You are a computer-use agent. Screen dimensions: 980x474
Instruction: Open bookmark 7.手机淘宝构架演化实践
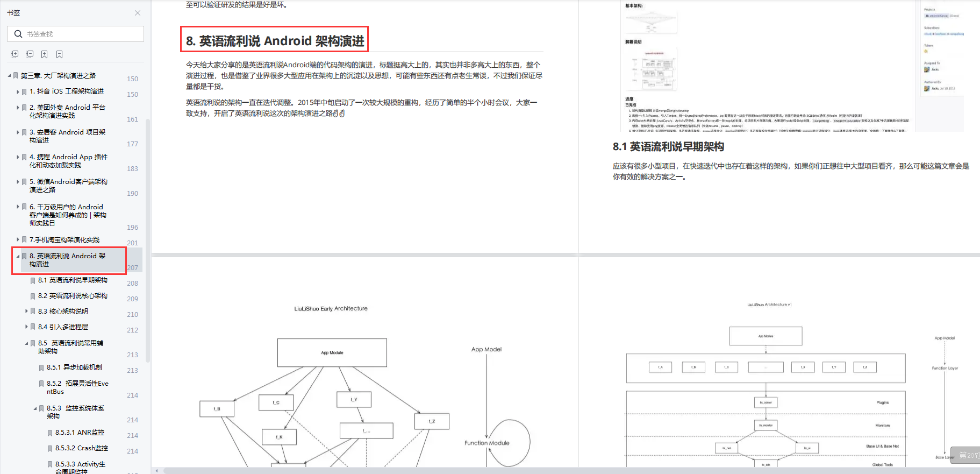point(65,239)
